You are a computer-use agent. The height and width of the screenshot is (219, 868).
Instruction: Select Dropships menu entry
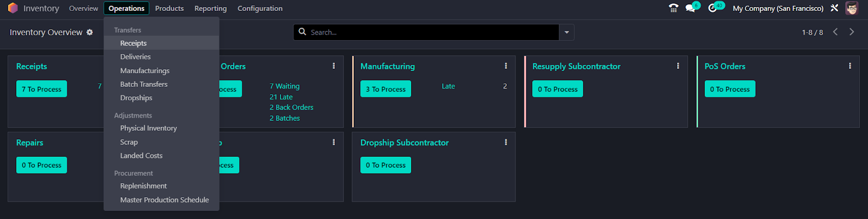(x=162, y=98)
